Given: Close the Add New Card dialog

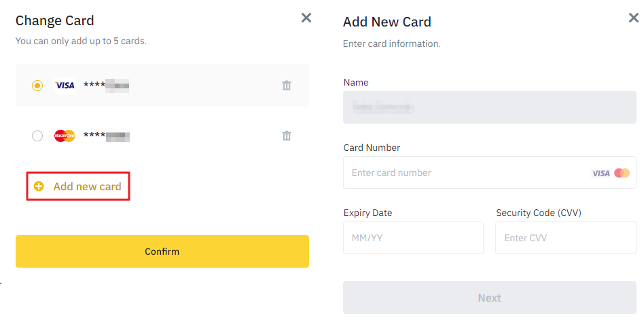Looking at the screenshot, I should 633,18.
